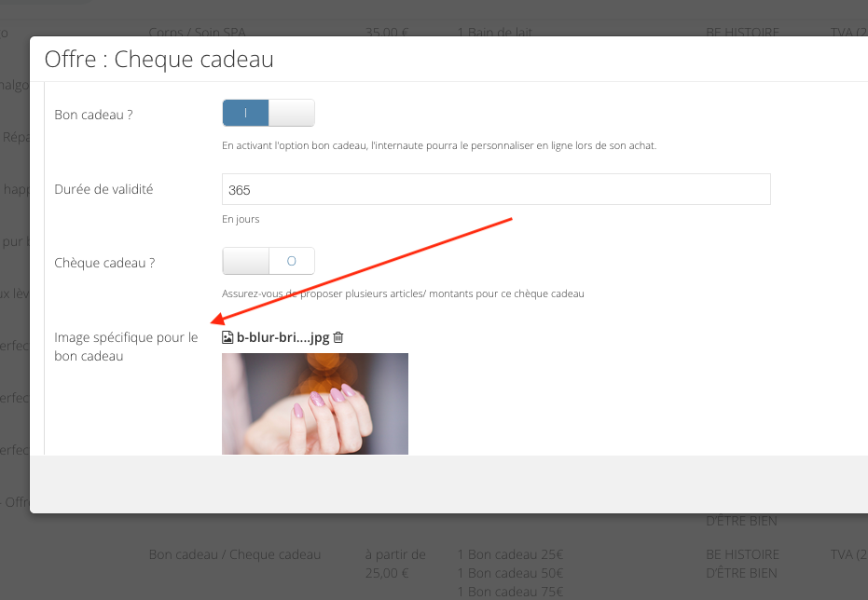The width and height of the screenshot is (868, 600).
Task: Click the image file icon beside b-blur-bri
Action: [227, 337]
